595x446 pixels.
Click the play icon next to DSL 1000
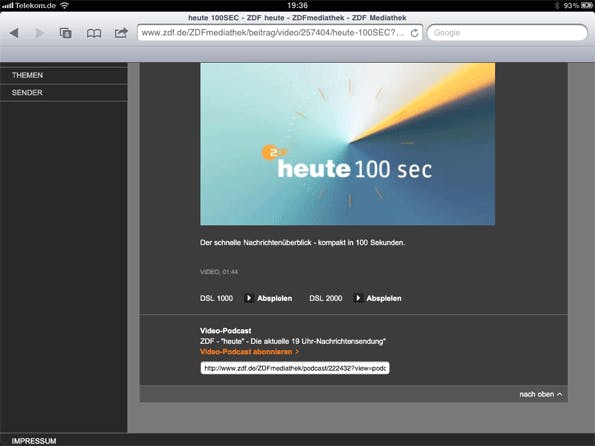click(249, 298)
